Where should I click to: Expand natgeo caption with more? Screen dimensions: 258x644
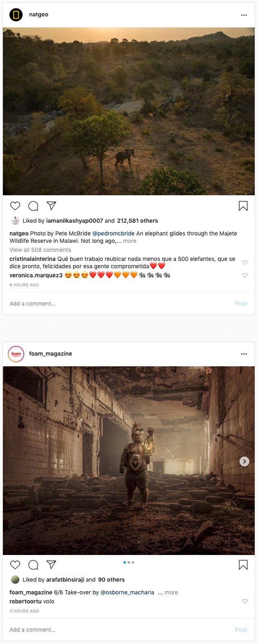(130, 241)
